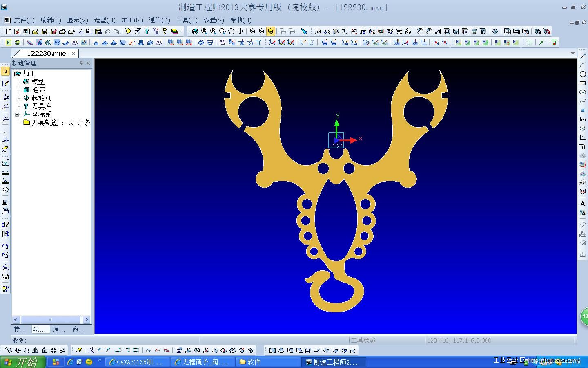588x368 pixels.
Task: Toggle the arrow selection tool
Action: [5, 71]
